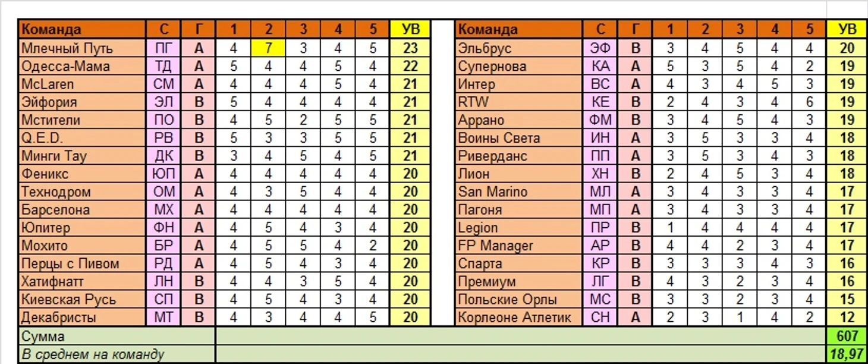The width and height of the screenshot is (868, 364).
Task: Click the RTW team name cell
Action: click(519, 102)
